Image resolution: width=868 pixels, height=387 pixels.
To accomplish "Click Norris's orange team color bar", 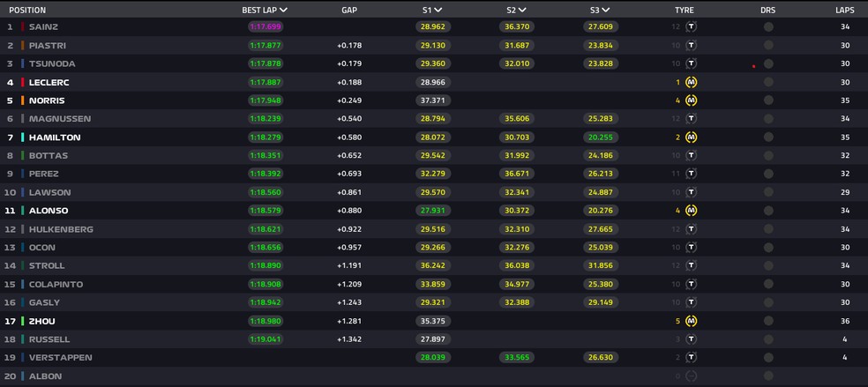I will (23, 100).
